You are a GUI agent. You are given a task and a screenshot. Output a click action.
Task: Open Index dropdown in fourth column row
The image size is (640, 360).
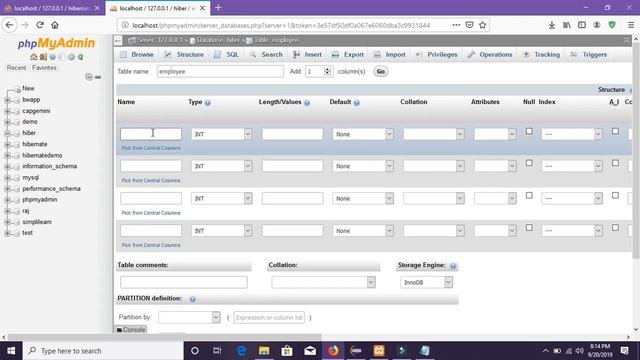point(571,231)
